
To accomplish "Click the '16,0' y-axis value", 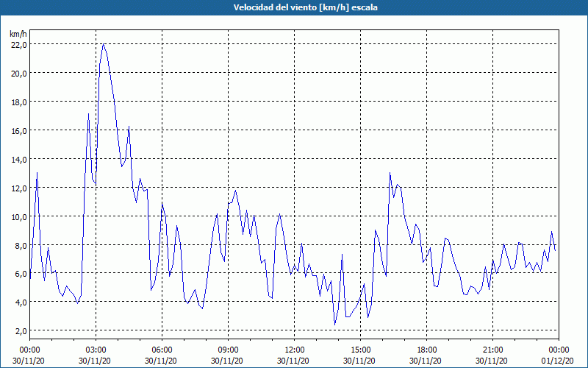I will pyautogui.click(x=20, y=131).
